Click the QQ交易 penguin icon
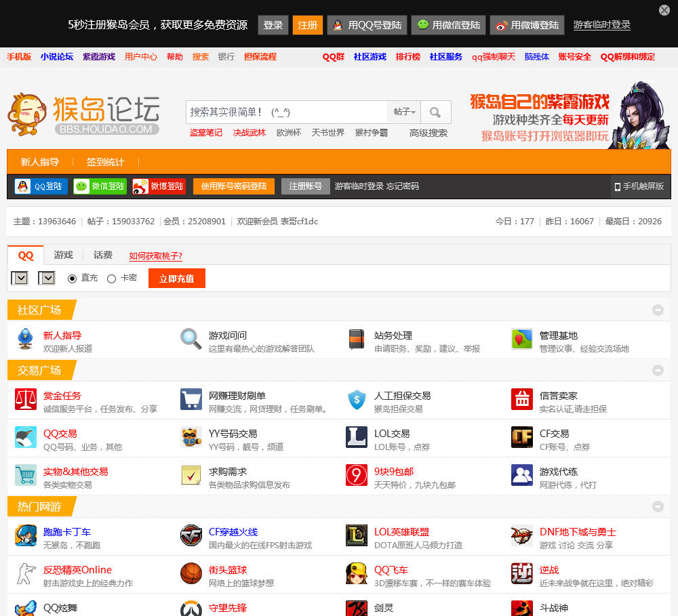Screen dimensions: 678x616 tap(26, 437)
